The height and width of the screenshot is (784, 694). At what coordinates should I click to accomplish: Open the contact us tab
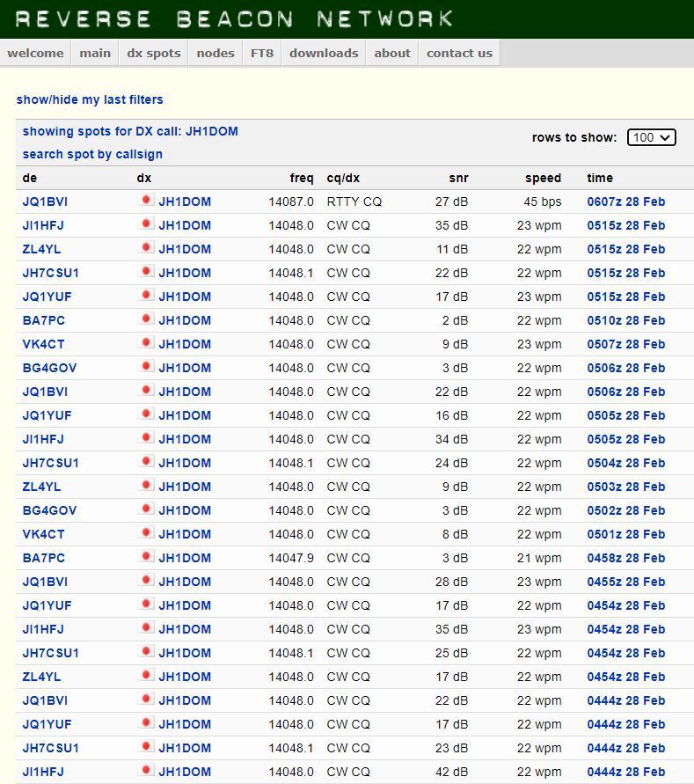click(459, 53)
